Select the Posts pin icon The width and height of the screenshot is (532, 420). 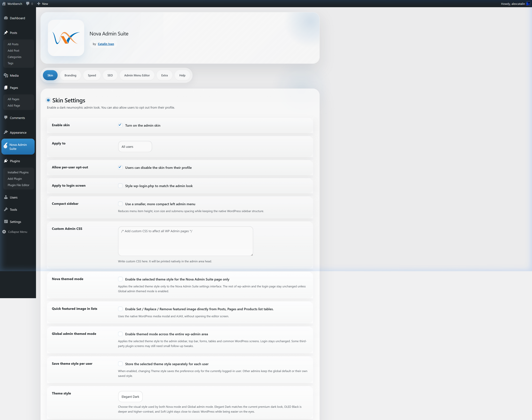tap(6, 33)
